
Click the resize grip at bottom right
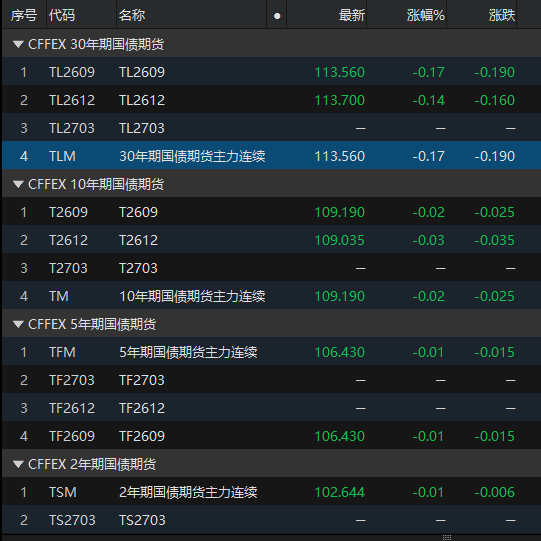447,538
